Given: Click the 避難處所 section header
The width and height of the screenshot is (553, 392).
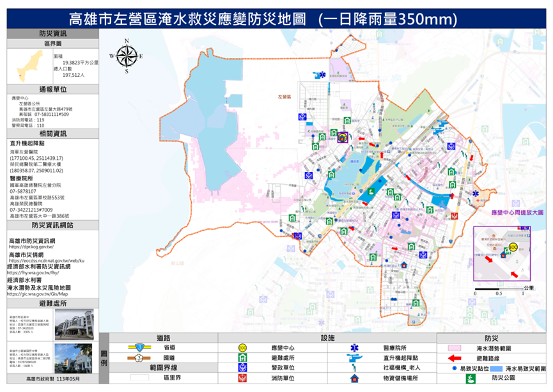Looking at the screenshot, I should pos(53,302).
